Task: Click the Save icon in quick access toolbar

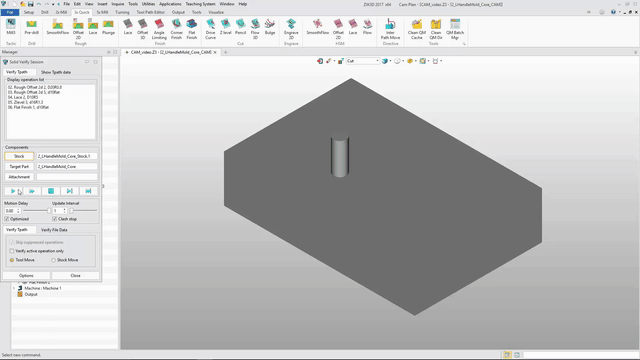Action: [x=31, y=4]
